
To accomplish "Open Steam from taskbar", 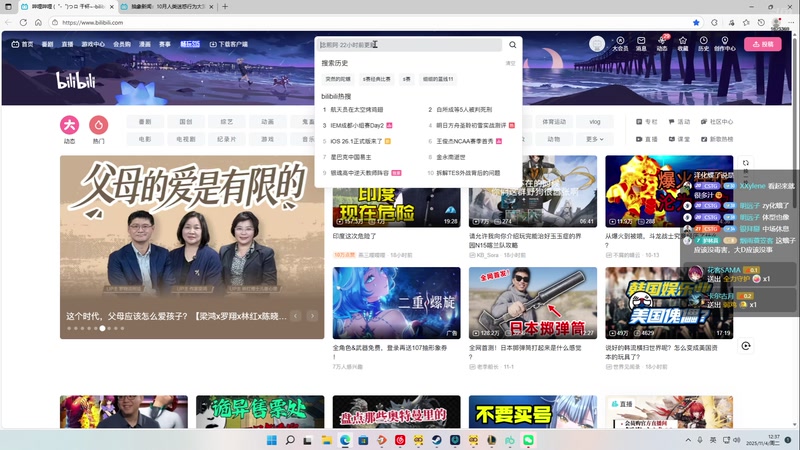I will tap(437, 440).
